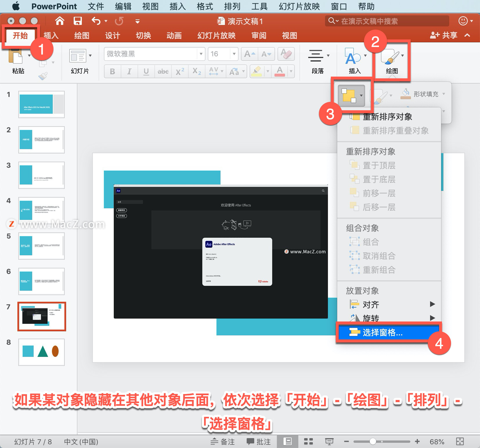Open the Design ribbon tab

112,35
